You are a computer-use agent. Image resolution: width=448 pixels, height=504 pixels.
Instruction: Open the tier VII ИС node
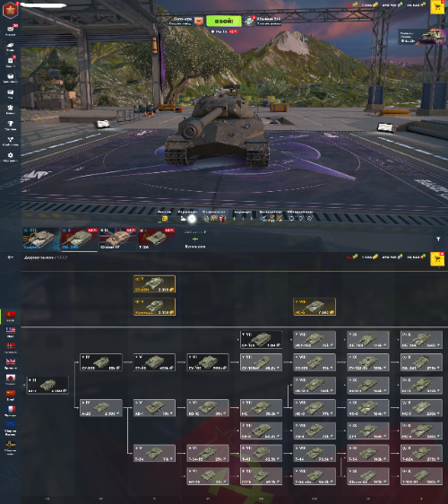[261, 407]
